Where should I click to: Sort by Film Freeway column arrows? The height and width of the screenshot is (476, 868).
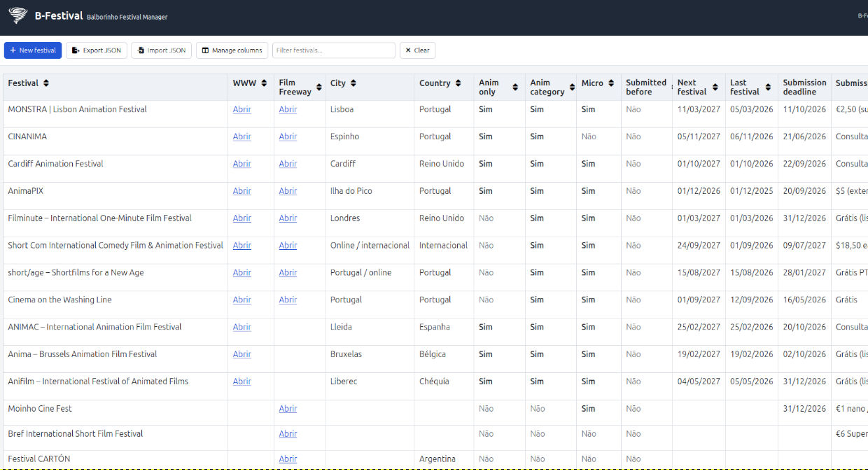(x=319, y=87)
